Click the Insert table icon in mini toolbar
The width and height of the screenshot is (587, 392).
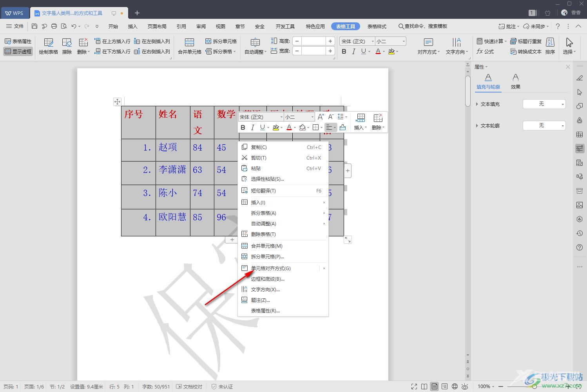pos(361,118)
